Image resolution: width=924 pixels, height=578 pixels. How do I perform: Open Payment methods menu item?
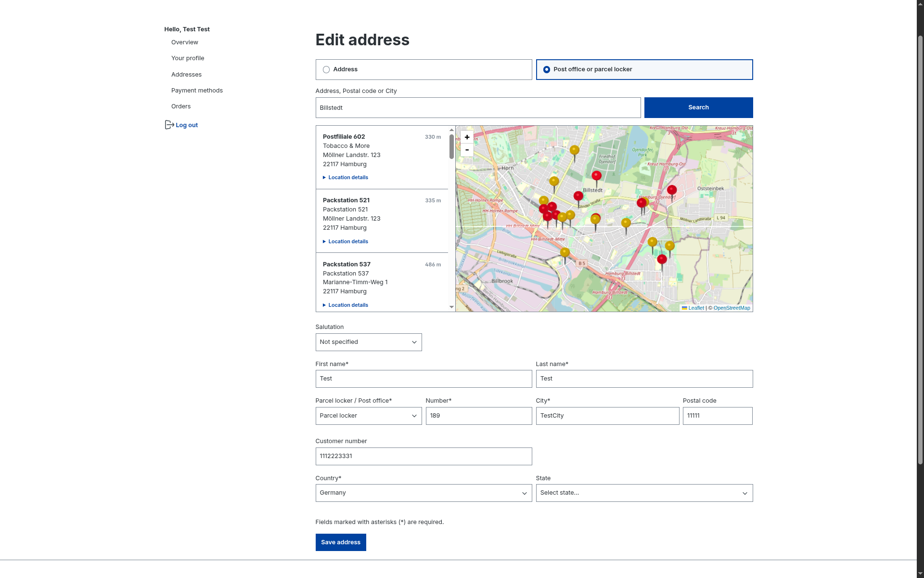(197, 91)
